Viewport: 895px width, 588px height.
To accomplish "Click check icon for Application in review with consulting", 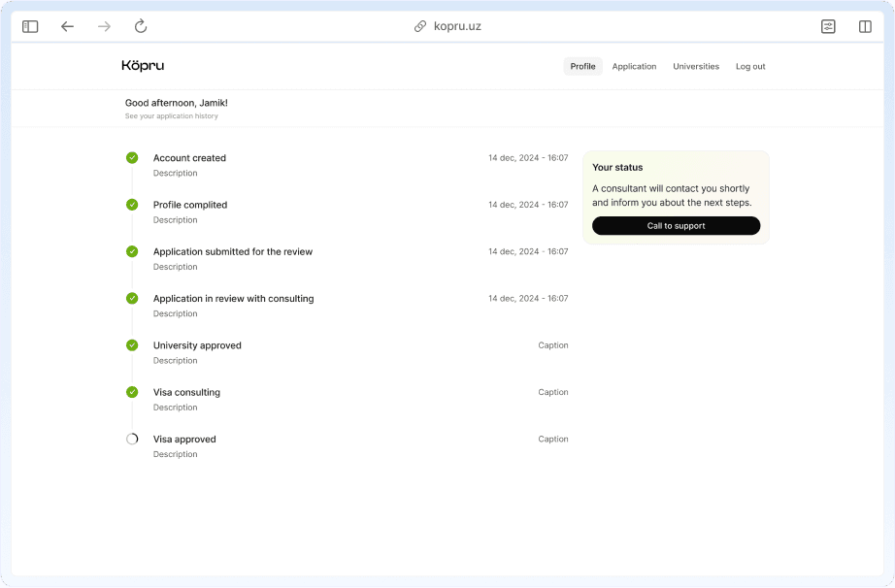I will [x=132, y=298].
